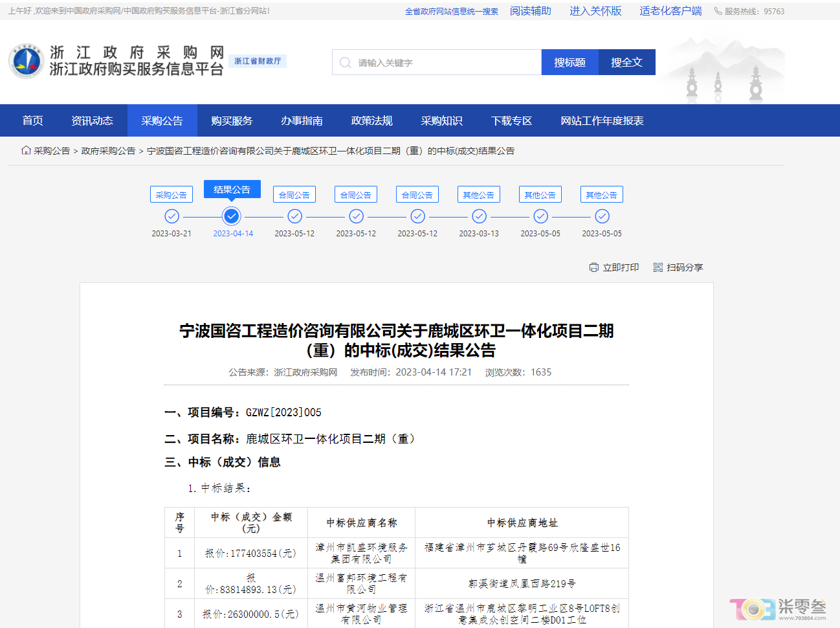Image resolution: width=840 pixels, height=628 pixels.
Task: Click the cell 报价:177403554(元)
Action: 250,554
